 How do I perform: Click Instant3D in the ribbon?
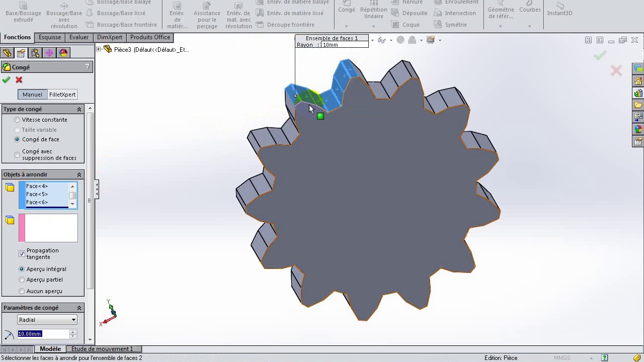559,9
